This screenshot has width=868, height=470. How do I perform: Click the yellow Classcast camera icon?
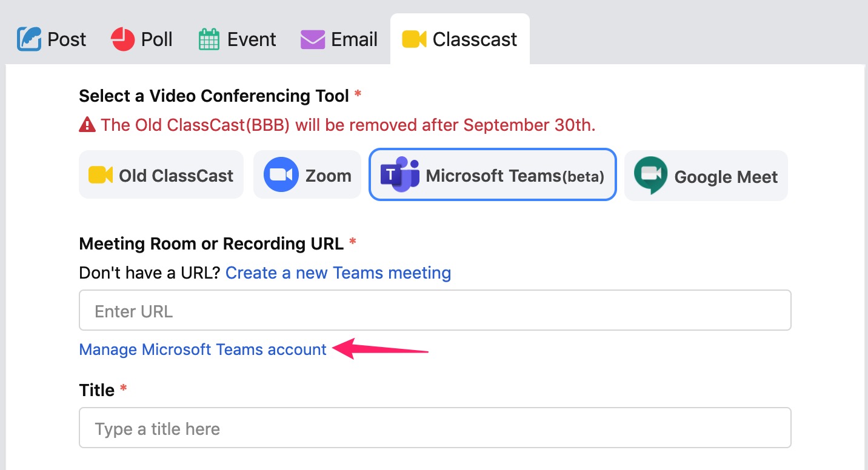tap(415, 39)
